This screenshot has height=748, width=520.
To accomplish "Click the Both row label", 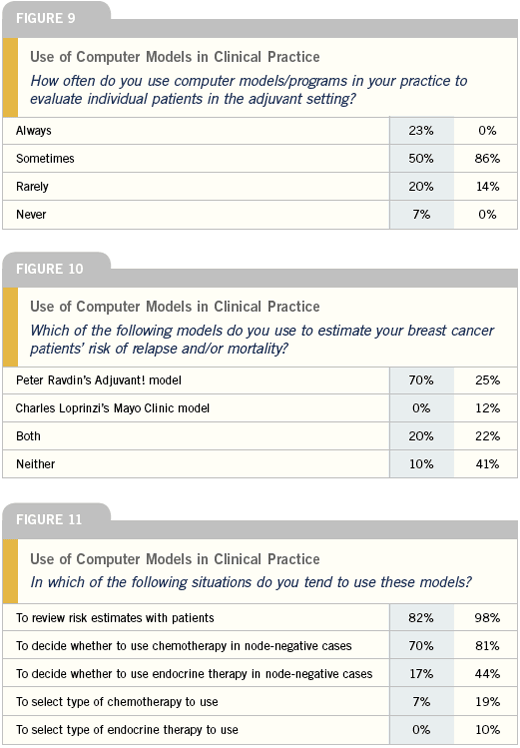I will [28, 436].
